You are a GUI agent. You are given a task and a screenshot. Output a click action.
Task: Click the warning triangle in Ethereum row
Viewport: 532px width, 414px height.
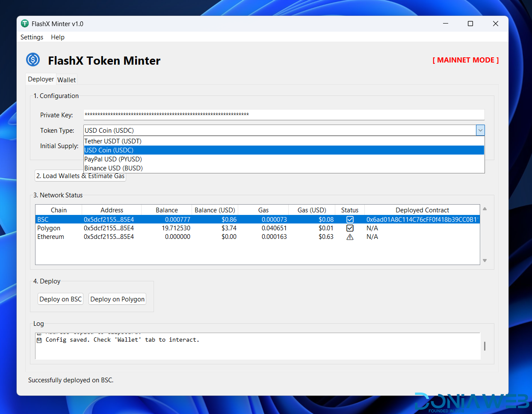(350, 237)
